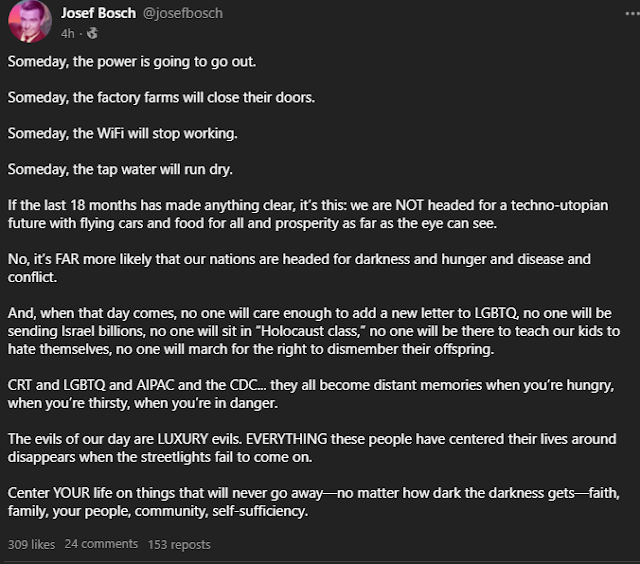Image resolution: width=640 pixels, height=564 pixels.
Task: Click the paragraph starting 'No, it's FAR more likely'
Action: [x=299, y=268]
